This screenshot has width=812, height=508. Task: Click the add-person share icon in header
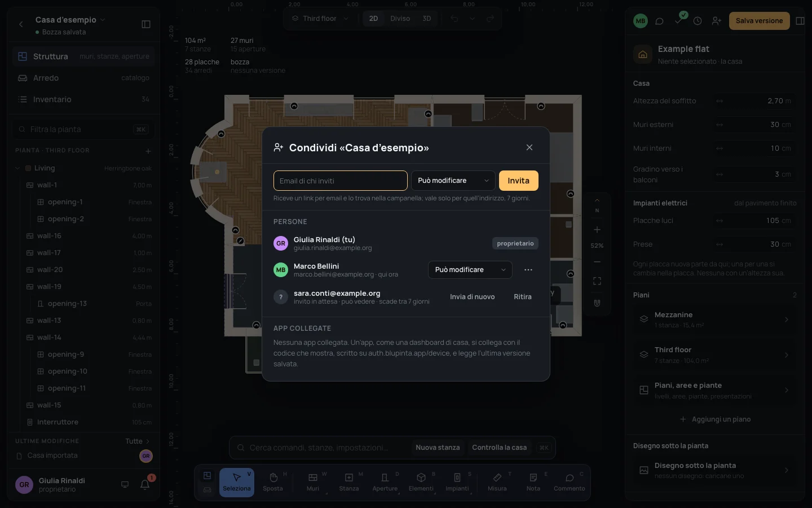(717, 21)
